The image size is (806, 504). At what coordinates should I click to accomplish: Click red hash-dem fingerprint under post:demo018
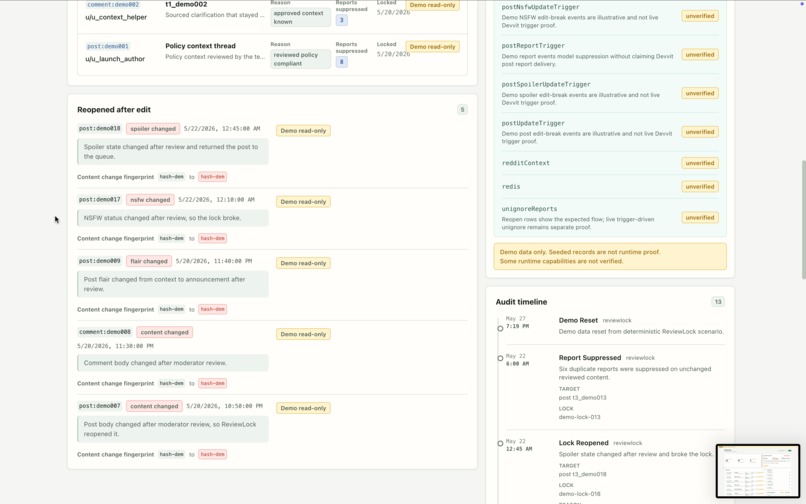212,176
